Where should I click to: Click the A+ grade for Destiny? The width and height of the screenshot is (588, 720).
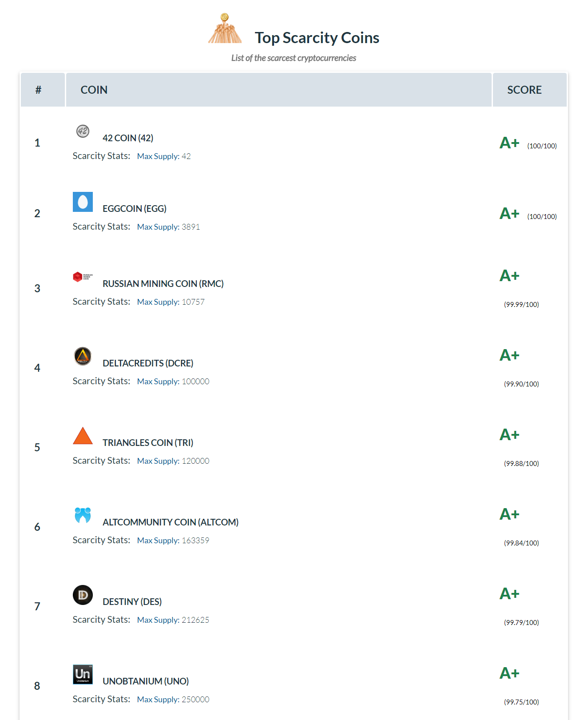(x=509, y=594)
